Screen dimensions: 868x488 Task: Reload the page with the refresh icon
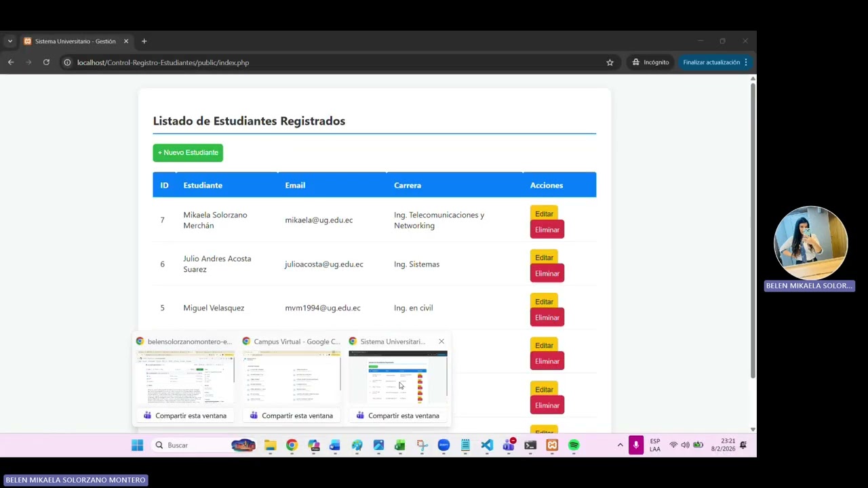[46, 62]
